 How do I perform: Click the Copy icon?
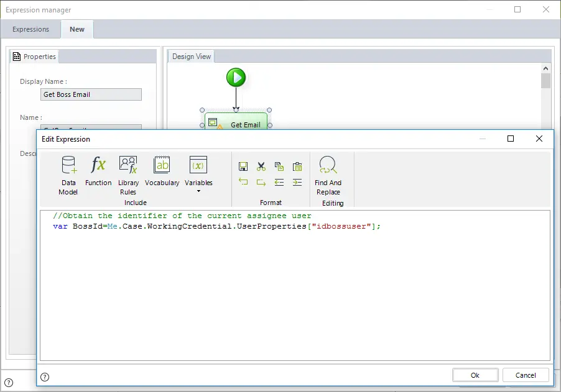coord(279,166)
